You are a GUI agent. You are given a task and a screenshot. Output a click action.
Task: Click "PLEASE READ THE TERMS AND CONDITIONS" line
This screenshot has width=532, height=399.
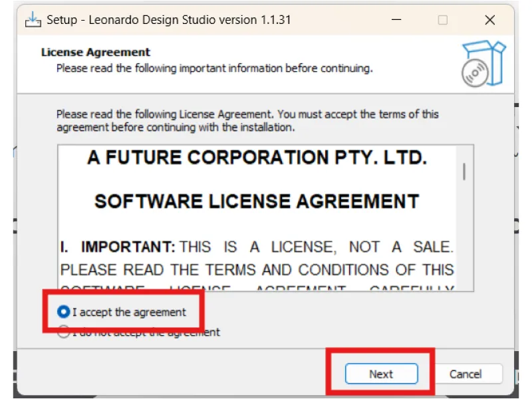257,270
